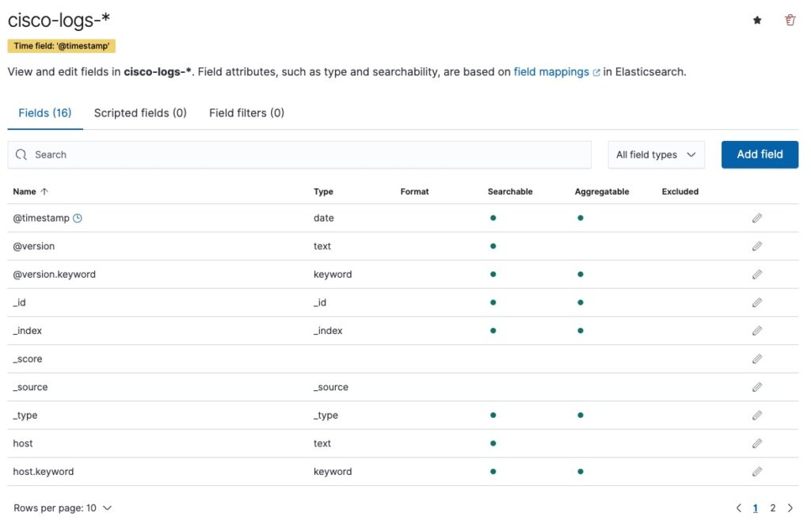Viewport: 811px width, 532px height.
Task: Edit the _score field pencil icon
Action: pyautogui.click(x=756, y=359)
